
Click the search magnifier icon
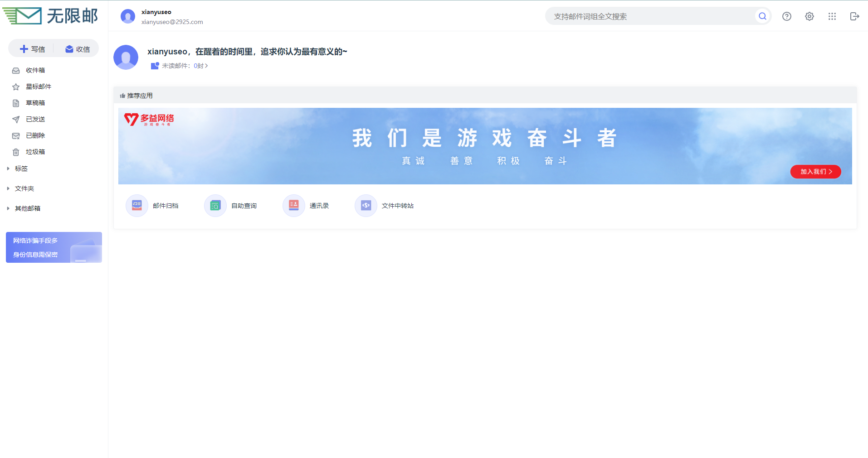tap(763, 16)
